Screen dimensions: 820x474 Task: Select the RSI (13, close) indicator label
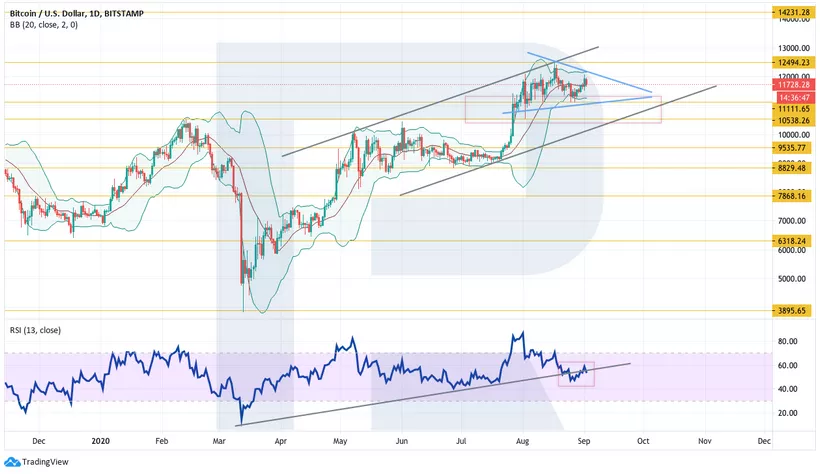[38, 331]
